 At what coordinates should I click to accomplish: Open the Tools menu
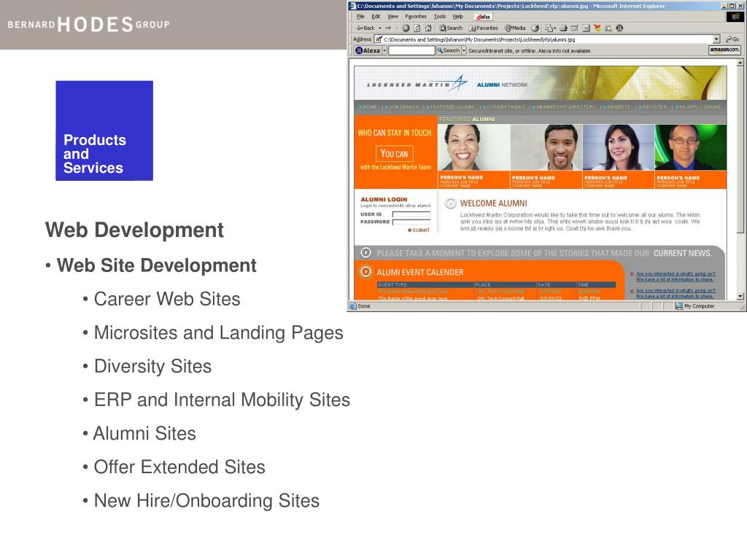pos(440,17)
